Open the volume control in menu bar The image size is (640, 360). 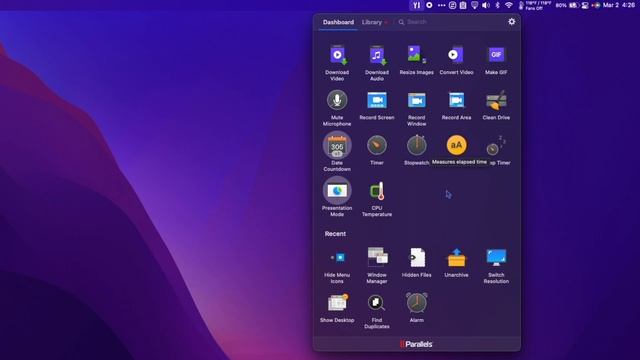[486, 5]
